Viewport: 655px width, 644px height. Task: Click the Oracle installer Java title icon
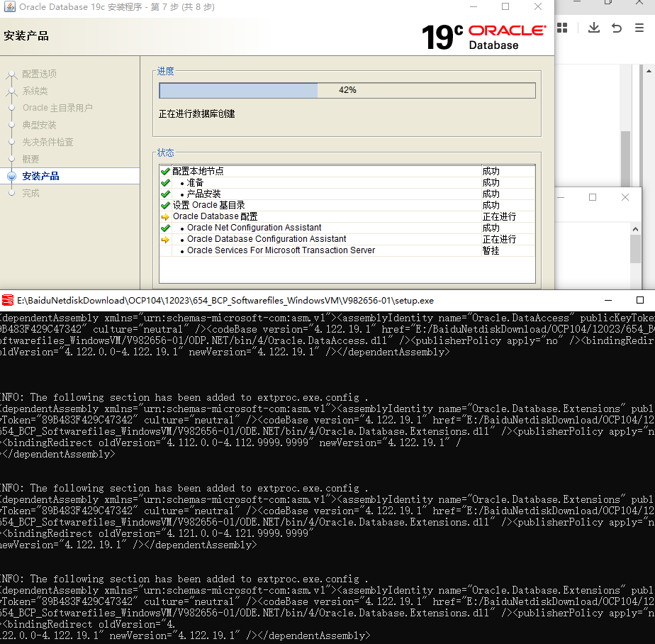point(10,6)
